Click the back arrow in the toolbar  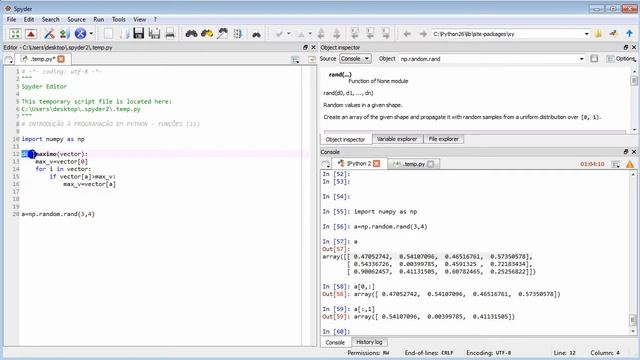tap(407, 34)
